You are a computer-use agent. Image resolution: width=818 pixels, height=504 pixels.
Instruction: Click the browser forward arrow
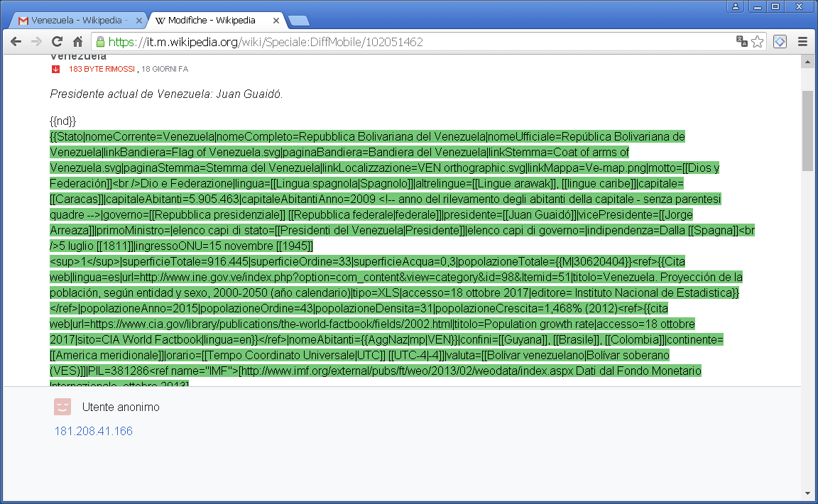(x=36, y=42)
